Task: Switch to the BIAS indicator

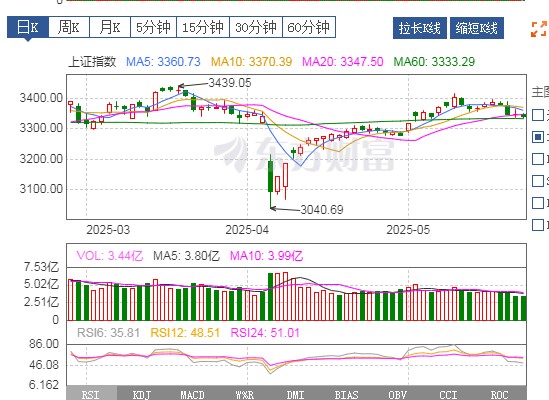Action: click(x=346, y=394)
